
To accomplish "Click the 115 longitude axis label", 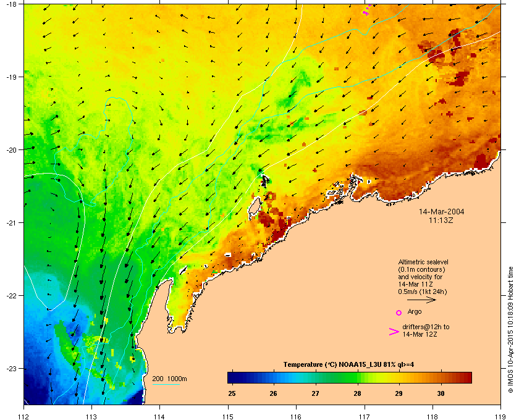I will click(228, 416).
